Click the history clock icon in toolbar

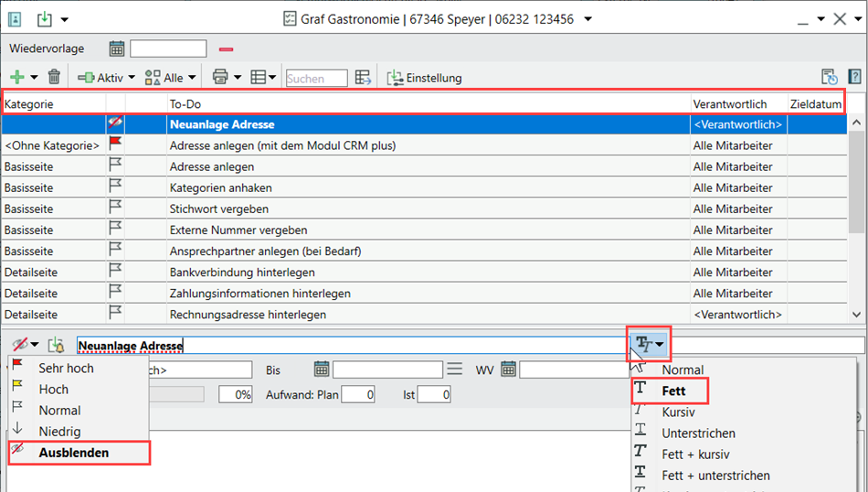830,78
